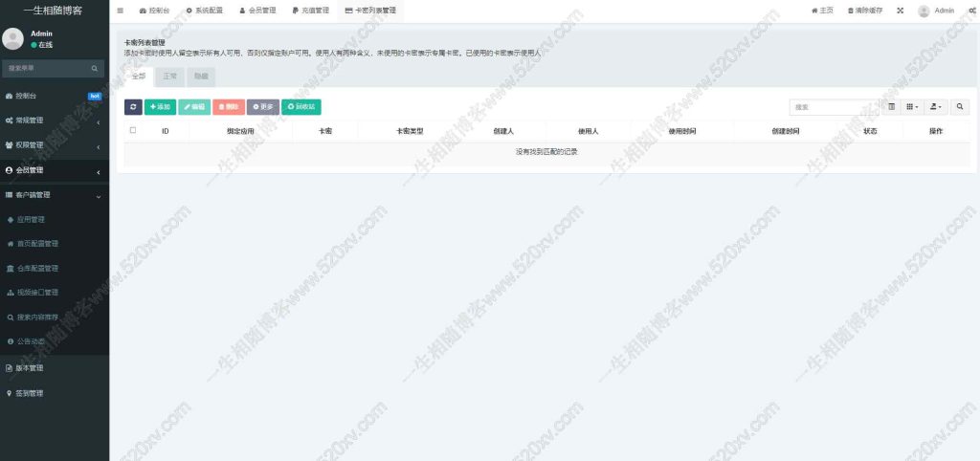980x461 pixels.
Task: Expand 会员管理 in the sidebar
Action: pyautogui.click(x=55, y=170)
